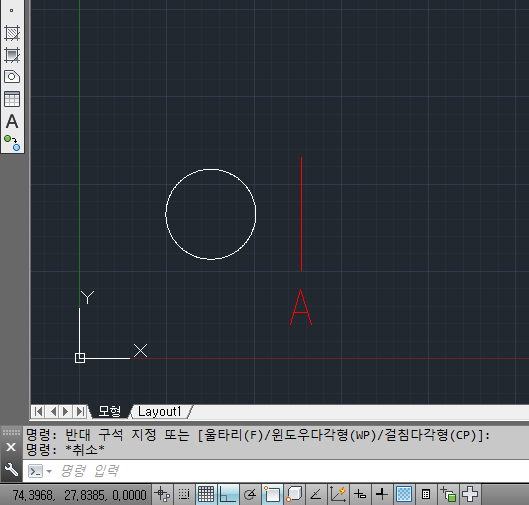Select the Gradient fill tool
The width and height of the screenshot is (529, 505).
click(12, 55)
